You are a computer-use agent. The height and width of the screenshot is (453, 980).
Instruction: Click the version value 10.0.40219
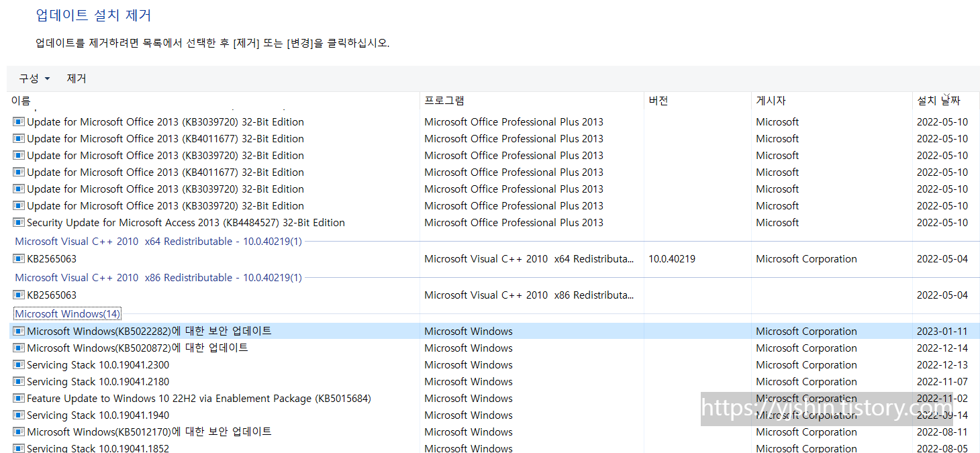pos(672,259)
